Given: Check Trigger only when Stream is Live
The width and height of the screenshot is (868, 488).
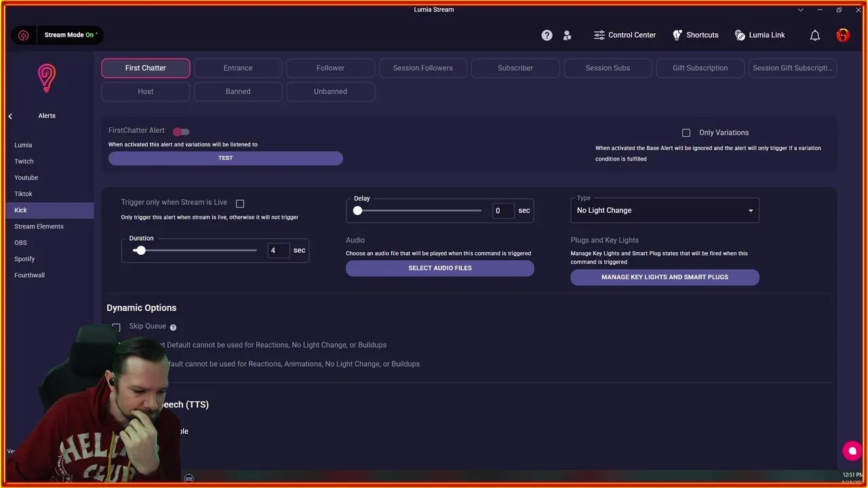Looking at the screenshot, I should click(240, 203).
